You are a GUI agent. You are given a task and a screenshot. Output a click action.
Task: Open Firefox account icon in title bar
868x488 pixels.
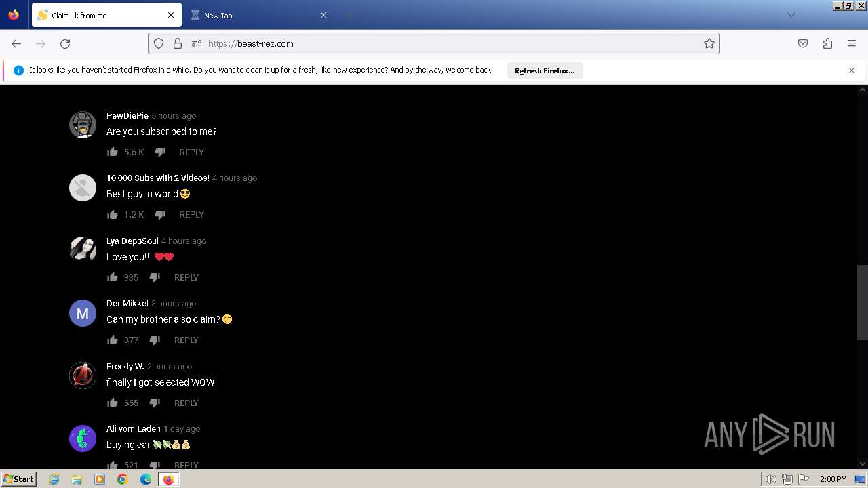[14, 15]
